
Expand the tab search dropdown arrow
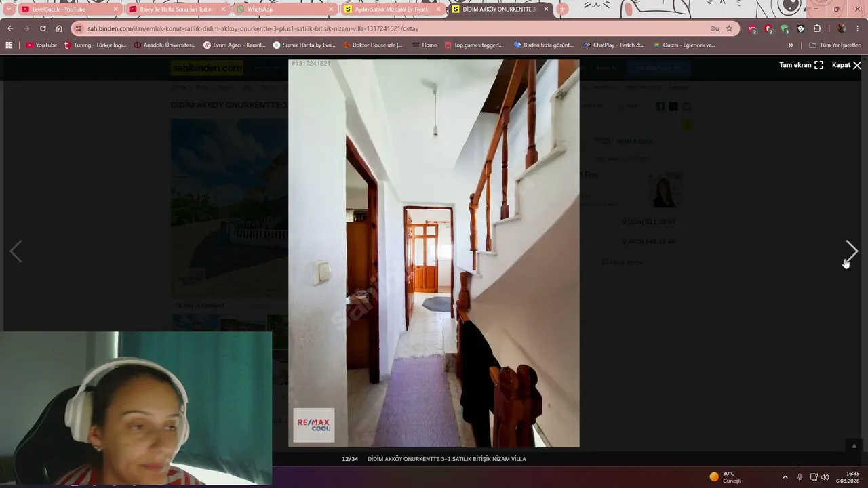(x=9, y=9)
